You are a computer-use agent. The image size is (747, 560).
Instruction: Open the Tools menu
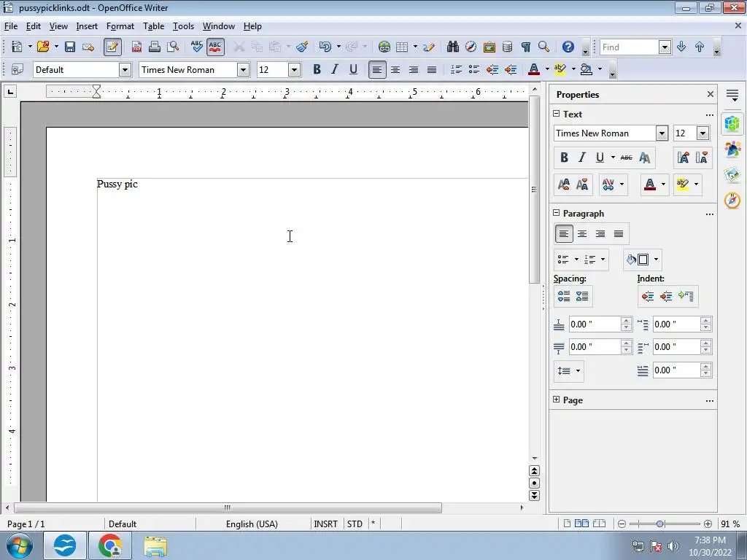[183, 26]
